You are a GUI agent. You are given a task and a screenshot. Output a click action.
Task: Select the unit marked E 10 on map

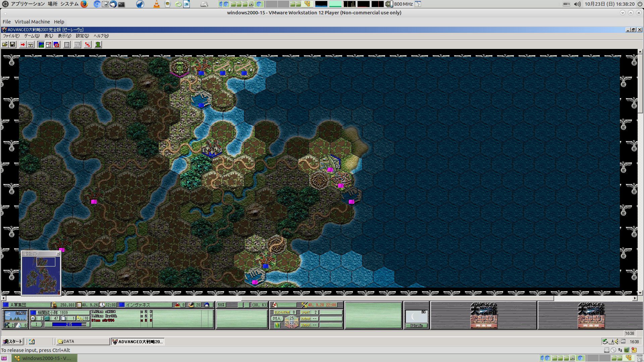[x=212, y=149]
